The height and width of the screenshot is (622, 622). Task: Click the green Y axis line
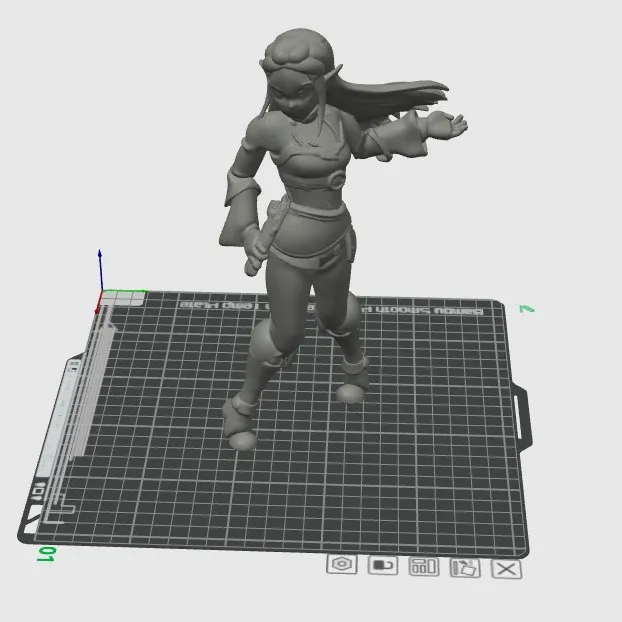point(125,292)
